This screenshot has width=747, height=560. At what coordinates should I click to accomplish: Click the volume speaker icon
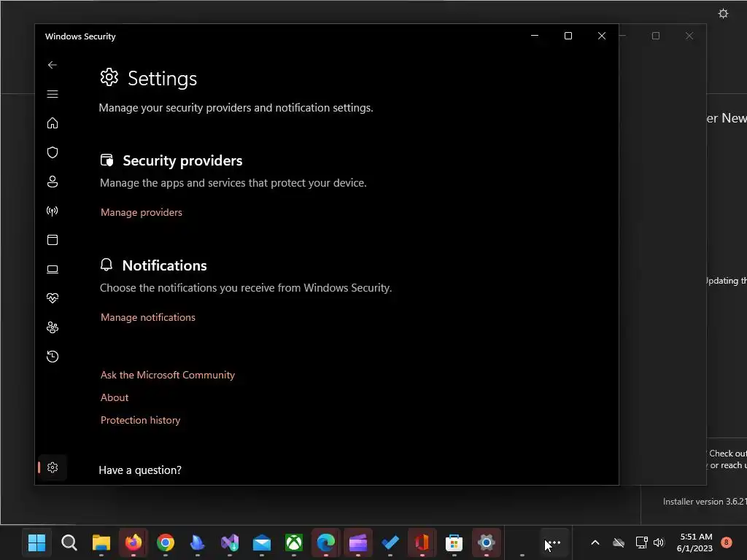(x=659, y=542)
